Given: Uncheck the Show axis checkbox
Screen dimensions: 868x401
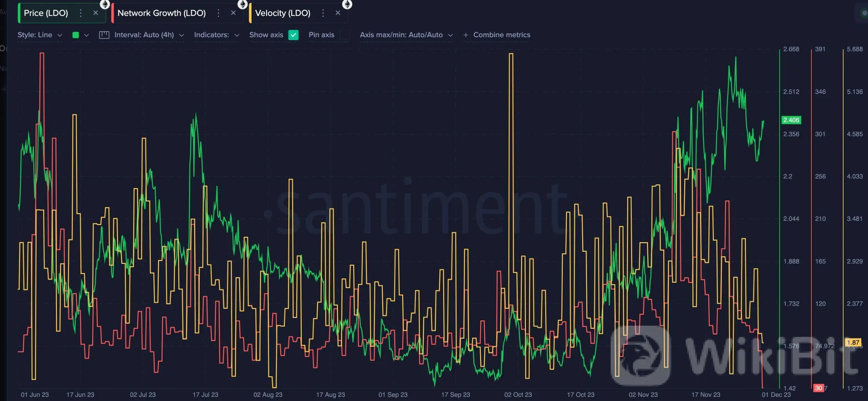Looking at the screenshot, I should (x=293, y=35).
